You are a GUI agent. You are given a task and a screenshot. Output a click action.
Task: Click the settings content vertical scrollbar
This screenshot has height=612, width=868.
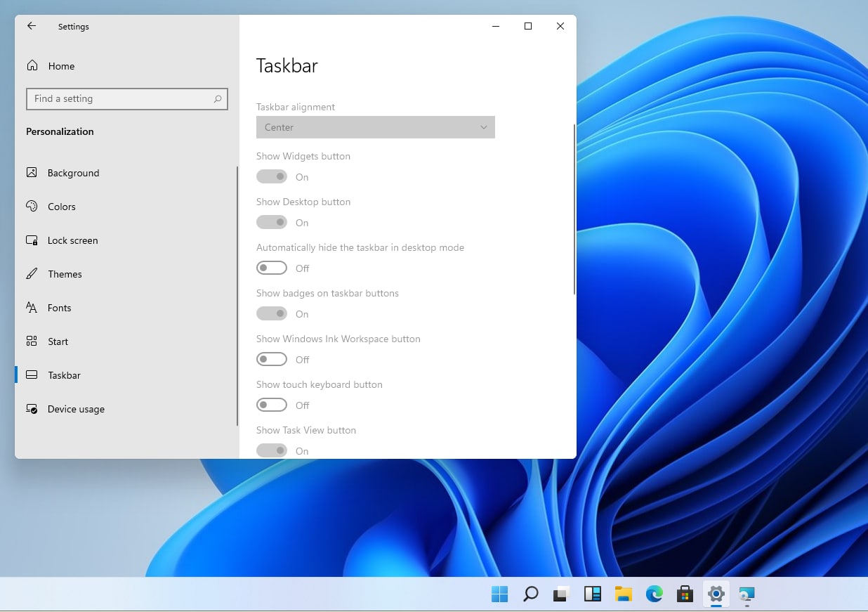coord(574,209)
